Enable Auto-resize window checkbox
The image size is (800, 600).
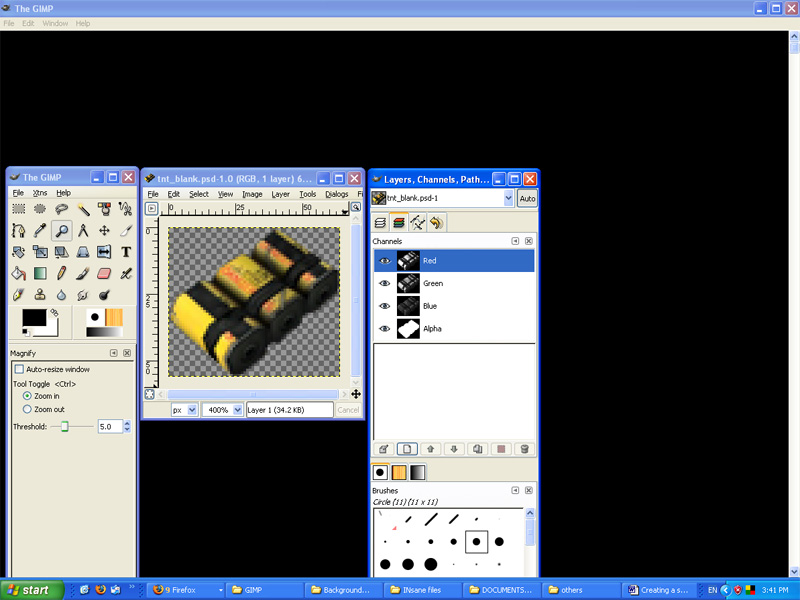point(19,369)
